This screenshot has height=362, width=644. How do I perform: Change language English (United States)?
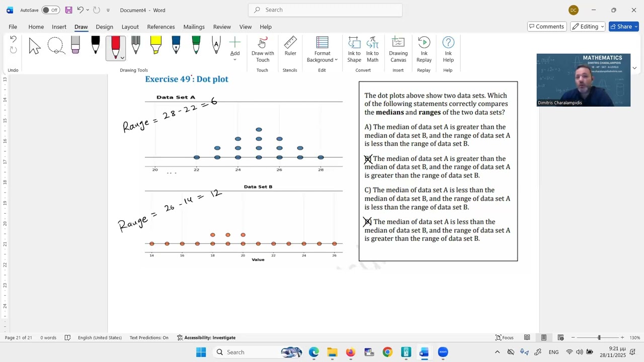pyautogui.click(x=100, y=337)
